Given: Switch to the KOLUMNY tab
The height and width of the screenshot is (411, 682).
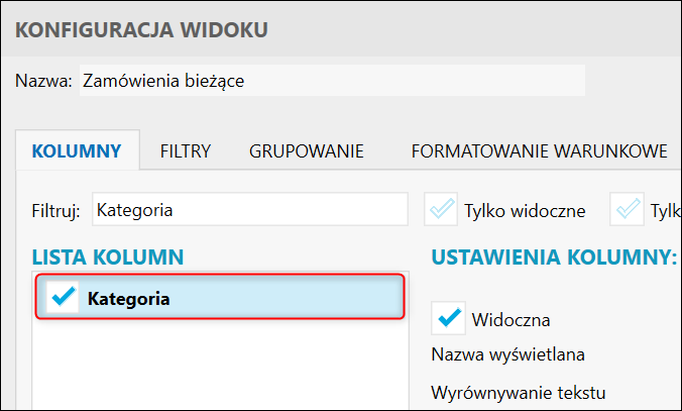Looking at the screenshot, I should pos(77,152).
